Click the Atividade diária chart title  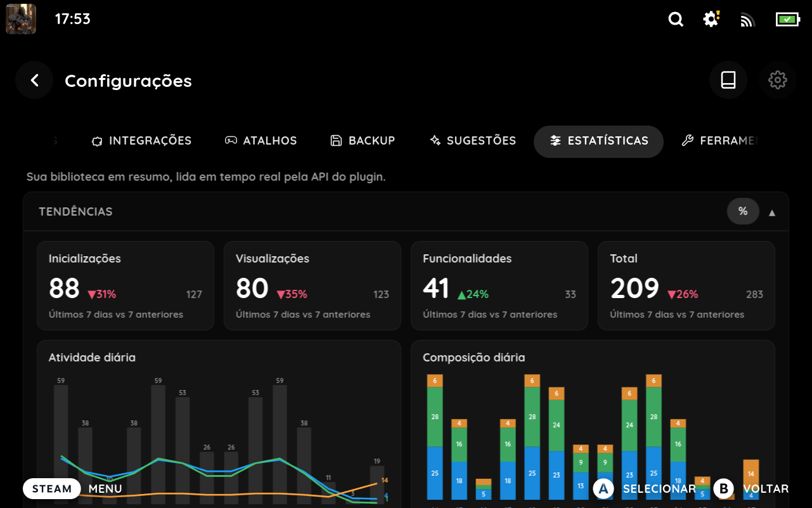click(x=92, y=358)
